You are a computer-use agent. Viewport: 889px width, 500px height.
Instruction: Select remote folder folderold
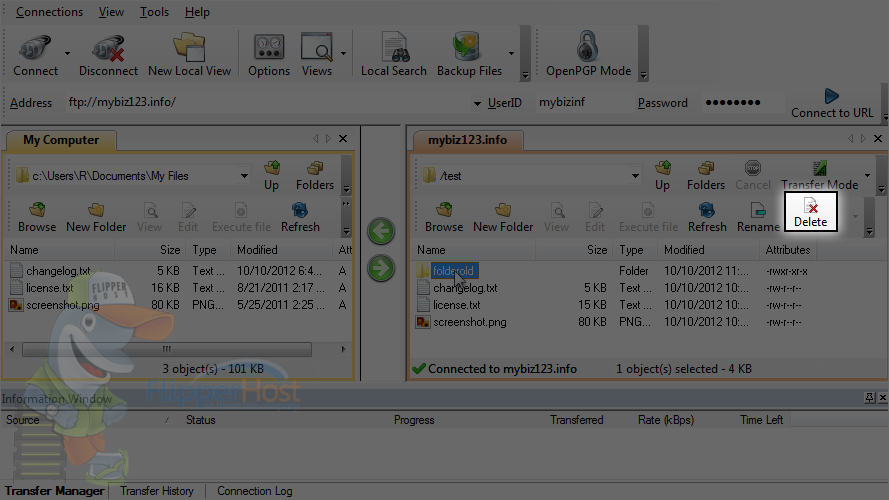point(453,271)
